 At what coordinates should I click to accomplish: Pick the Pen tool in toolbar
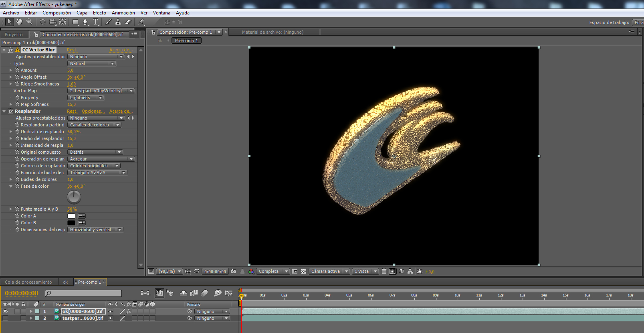[85, 22]
